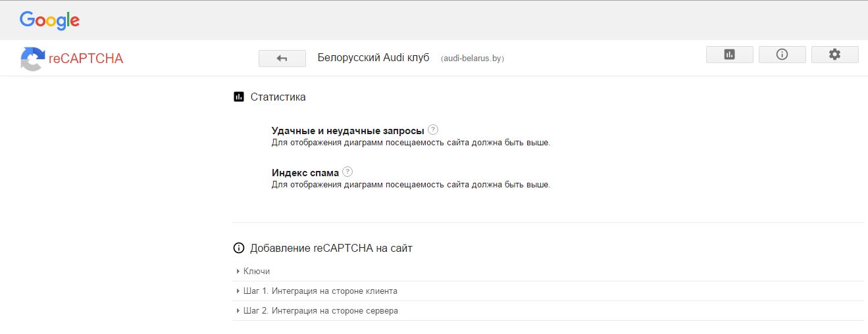This screenshot has width=868, height=334.
Task: Click help icon next to Индекс спама
Action: pyautogui.click(x=347, y=172)
